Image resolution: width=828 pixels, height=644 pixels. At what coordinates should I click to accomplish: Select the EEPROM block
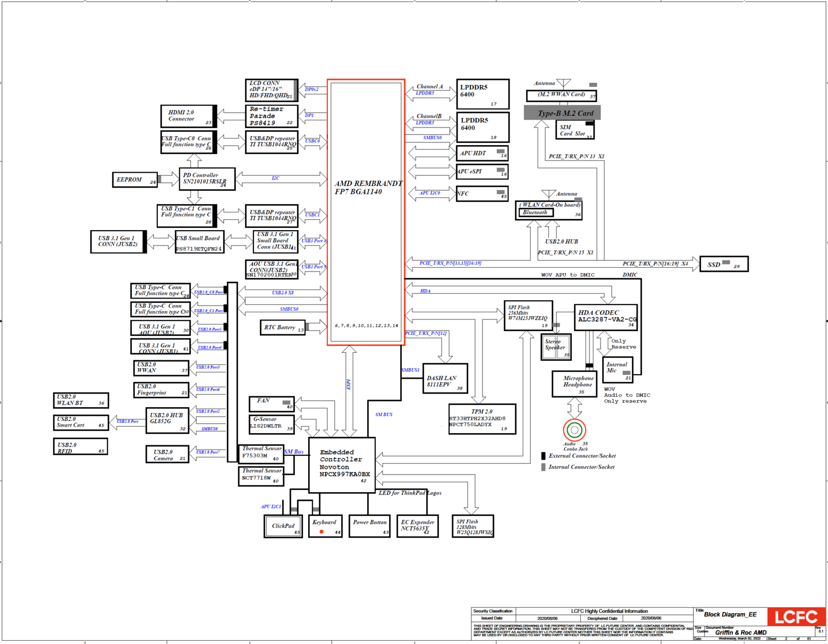point(135,180)
